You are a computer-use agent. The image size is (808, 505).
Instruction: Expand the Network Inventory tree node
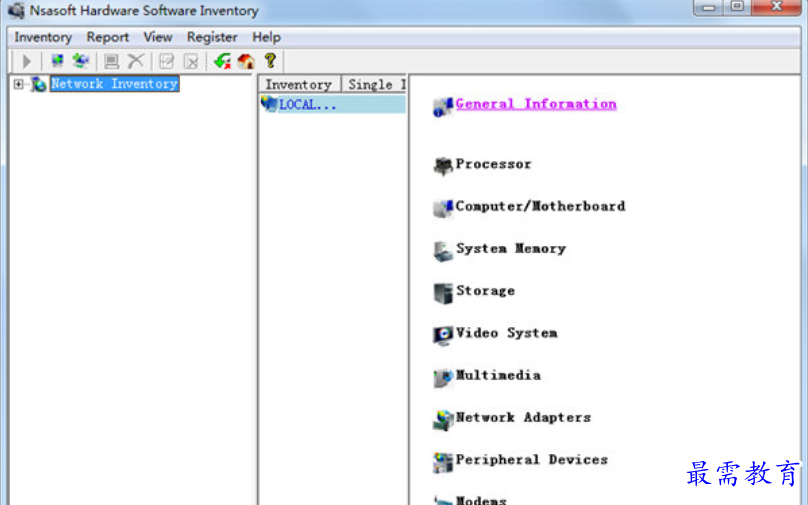19,84
